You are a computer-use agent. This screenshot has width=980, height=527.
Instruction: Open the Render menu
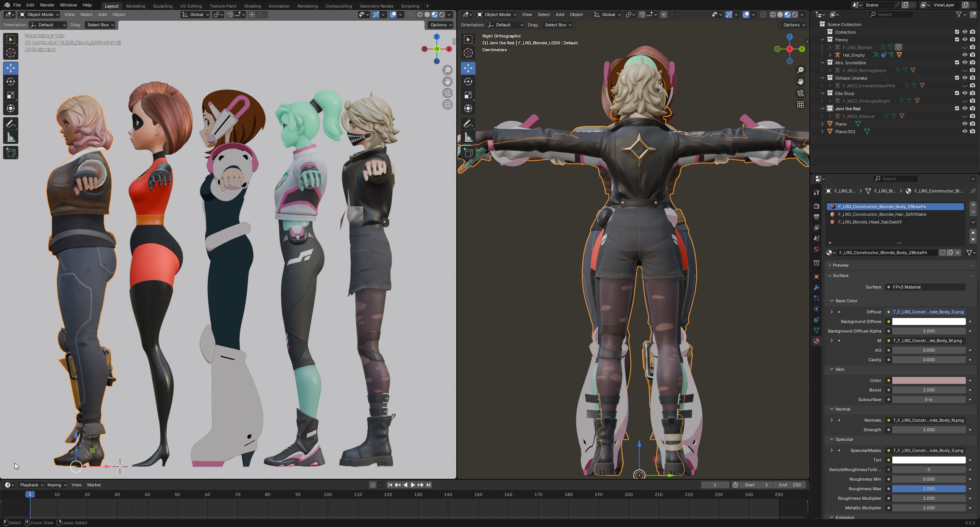point(47,5)
